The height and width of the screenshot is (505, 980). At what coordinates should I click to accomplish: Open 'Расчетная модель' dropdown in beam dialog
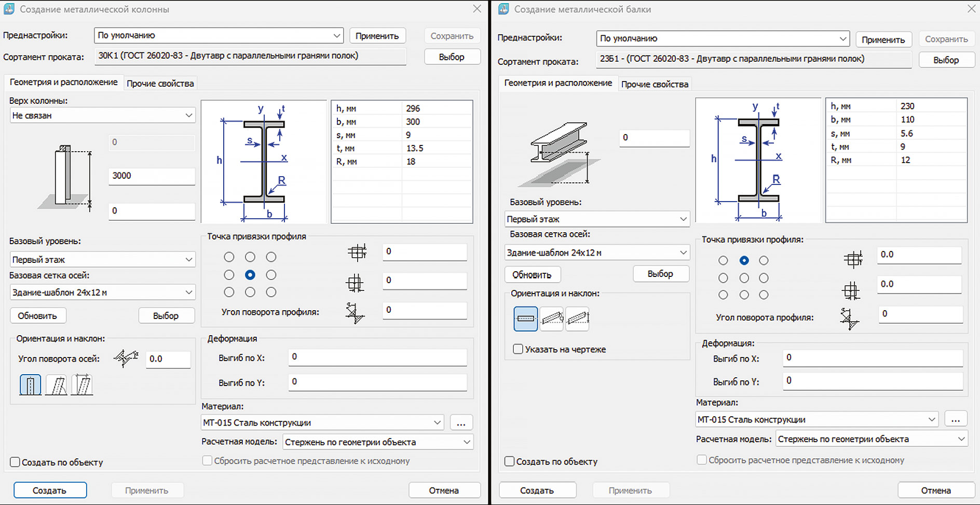(x=872, y=439)
